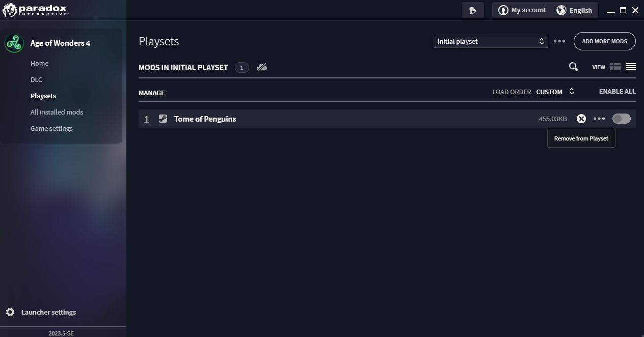Click the Add More Mods button

(604, 41)
